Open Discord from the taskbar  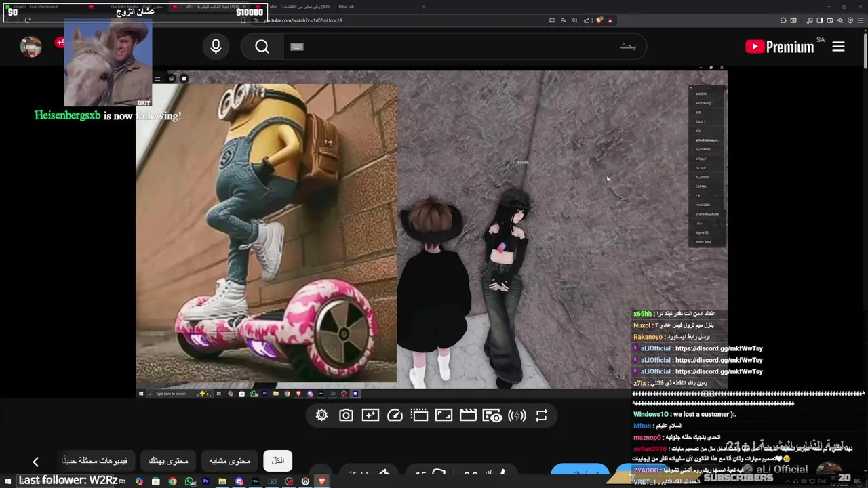(x=239, y=481)
